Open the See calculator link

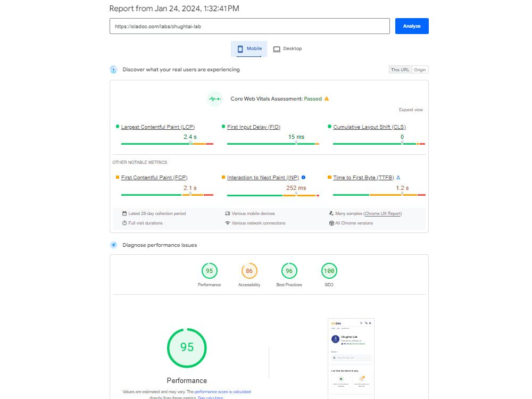coord(210,397)
